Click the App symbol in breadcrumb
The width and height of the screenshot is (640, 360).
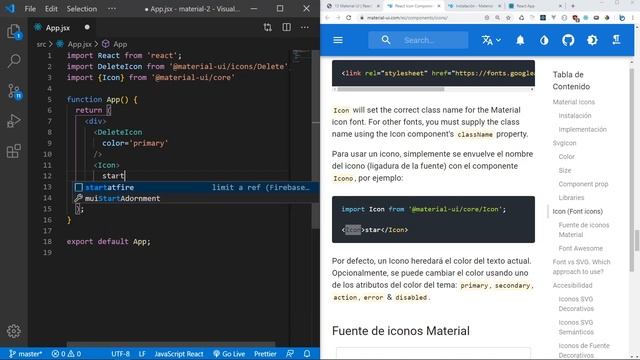point(120,44)
